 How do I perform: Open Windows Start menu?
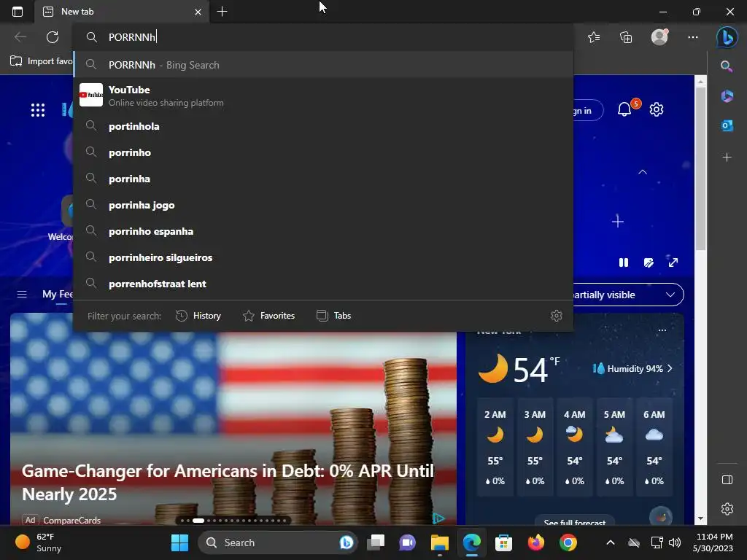(x=179, y=542)
